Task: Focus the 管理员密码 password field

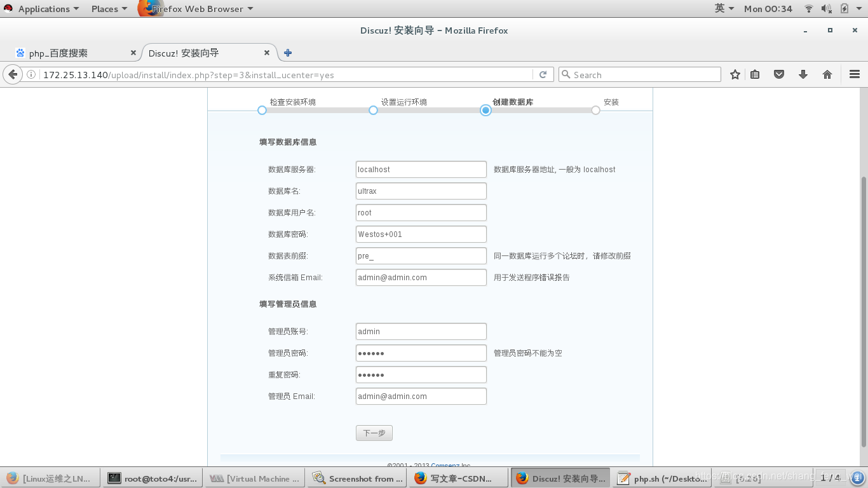Action: (421, 353)
